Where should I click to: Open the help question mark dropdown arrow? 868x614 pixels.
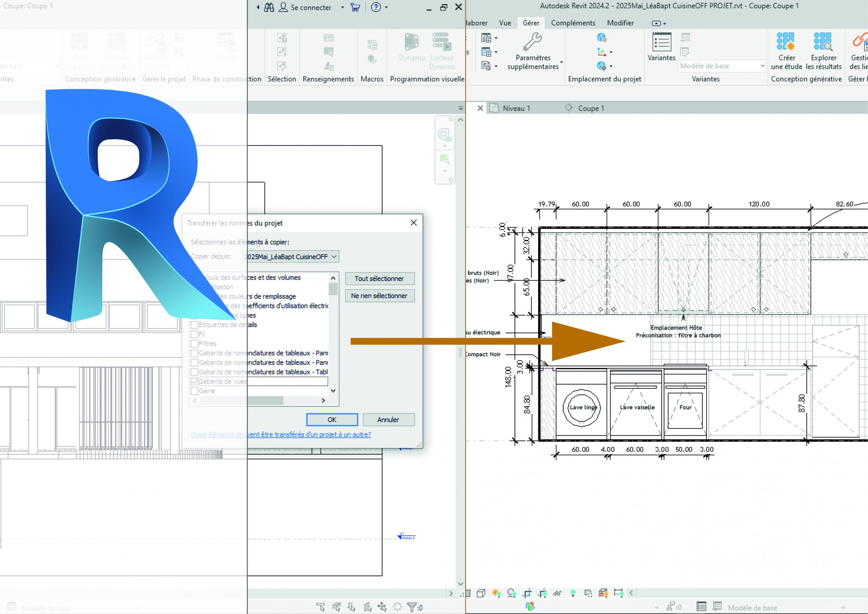tap(387, 7)
